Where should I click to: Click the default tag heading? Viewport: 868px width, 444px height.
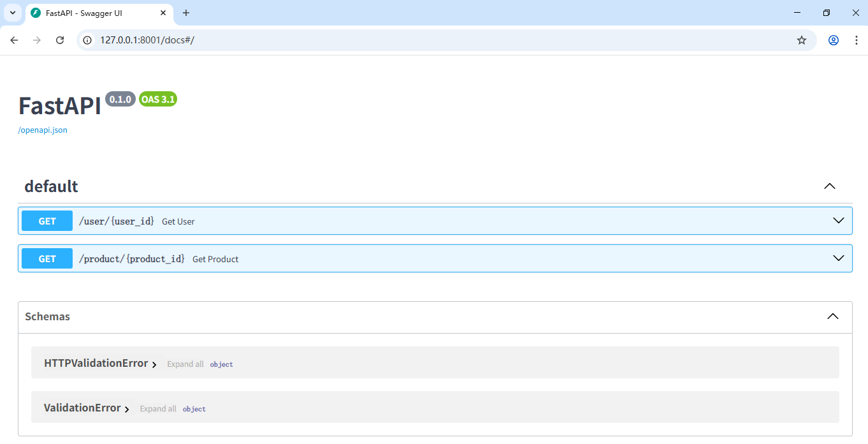click(x=51, y=186)
